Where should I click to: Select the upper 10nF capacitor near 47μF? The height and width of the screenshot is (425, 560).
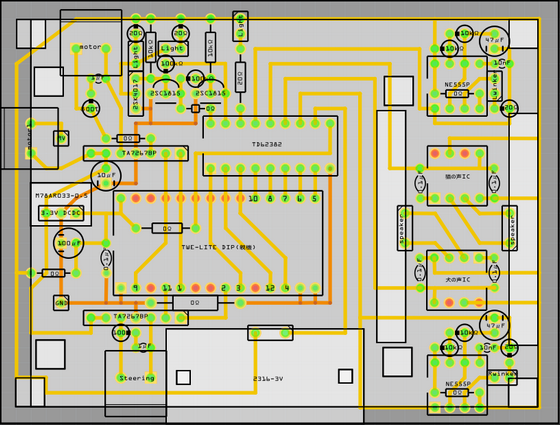pyautogui.click(x=502, y=63)
